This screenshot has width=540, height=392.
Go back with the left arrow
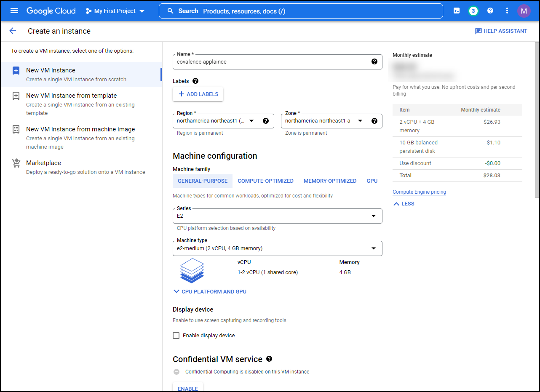point(13,31)
